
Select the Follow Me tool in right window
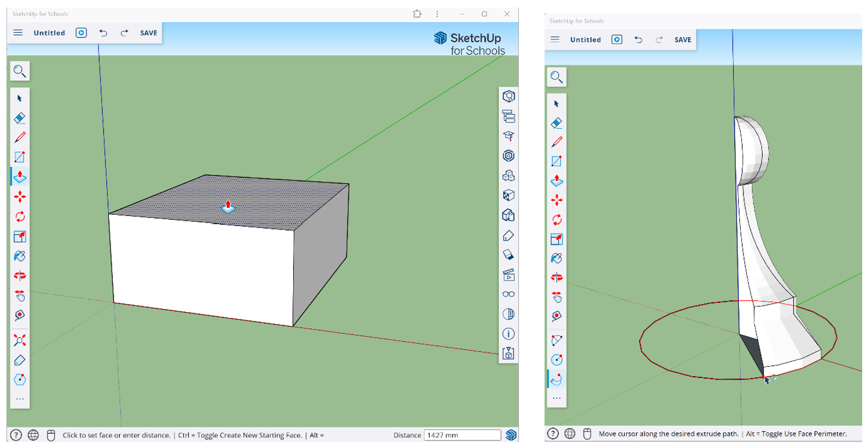[557, 379]
